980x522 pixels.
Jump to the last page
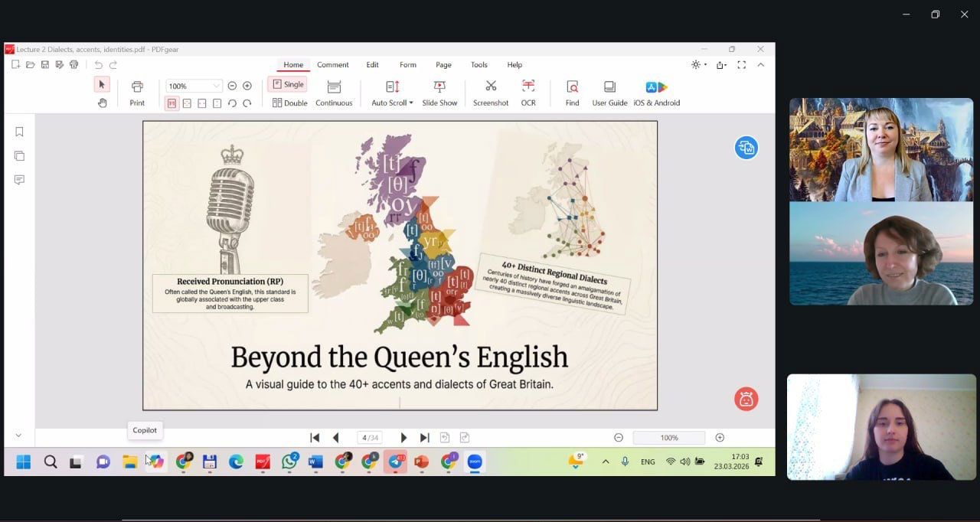tap(424, 438)
